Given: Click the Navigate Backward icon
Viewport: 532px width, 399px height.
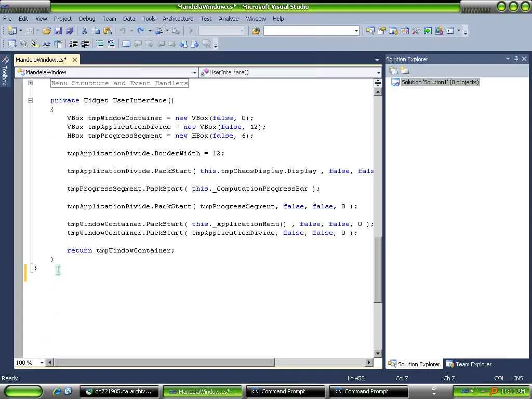Looking at the screenshot, I should point(159,31).
